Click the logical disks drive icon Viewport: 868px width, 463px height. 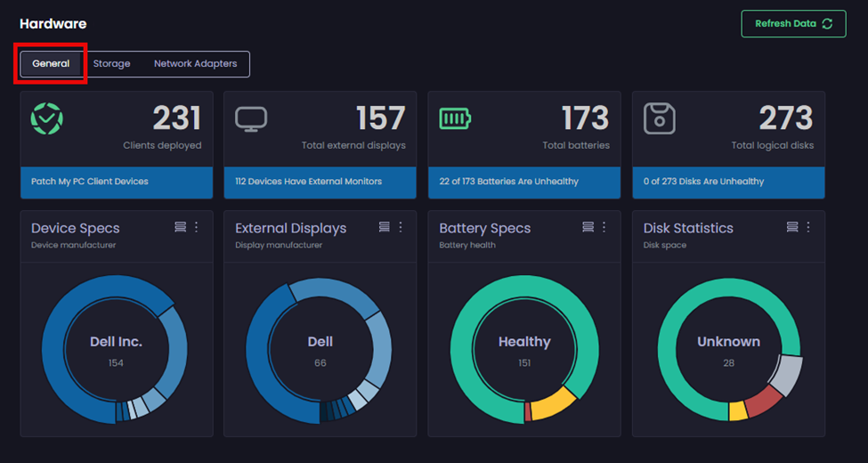tap(659, 118)
